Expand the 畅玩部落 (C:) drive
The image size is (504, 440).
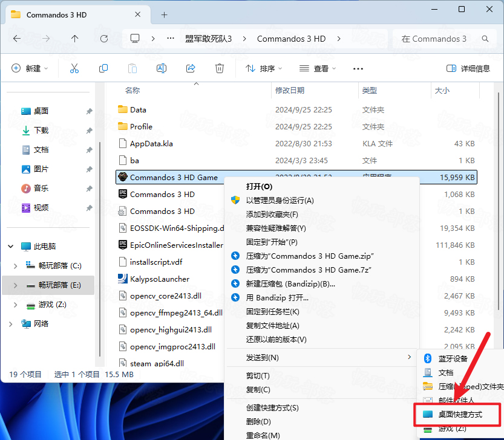click(x=15, y=266)
